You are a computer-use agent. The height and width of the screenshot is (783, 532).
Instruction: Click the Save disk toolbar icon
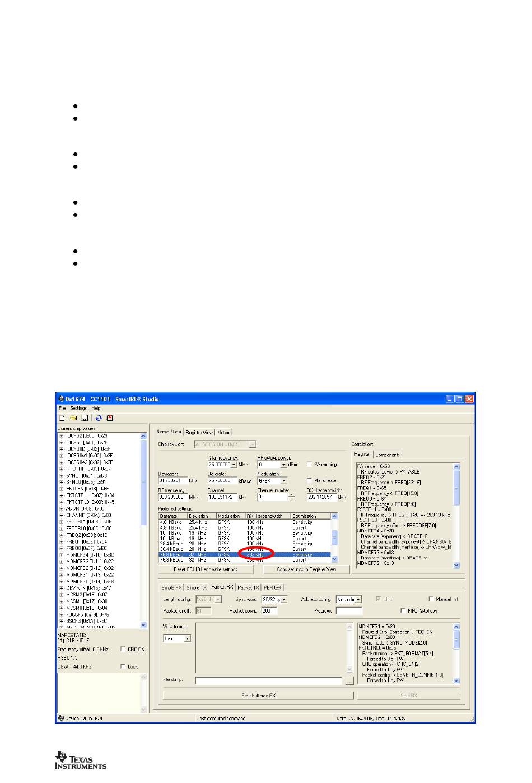[x=84, y=418]
